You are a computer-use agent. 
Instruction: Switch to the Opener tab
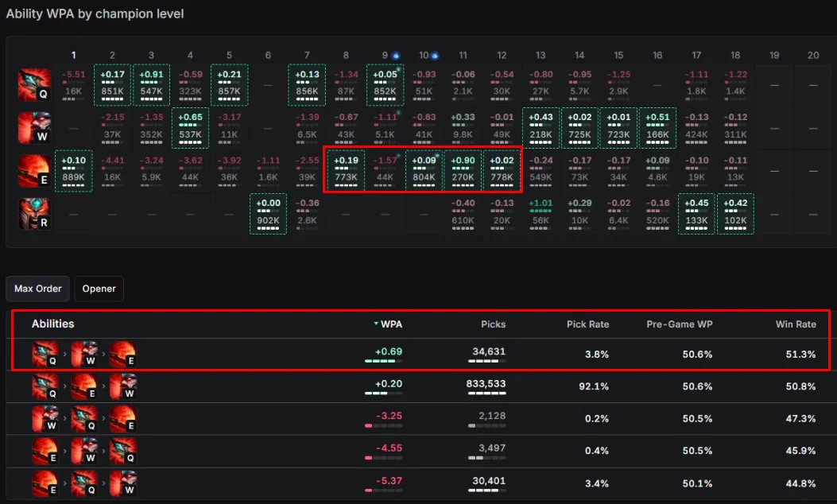pos(99,289)
